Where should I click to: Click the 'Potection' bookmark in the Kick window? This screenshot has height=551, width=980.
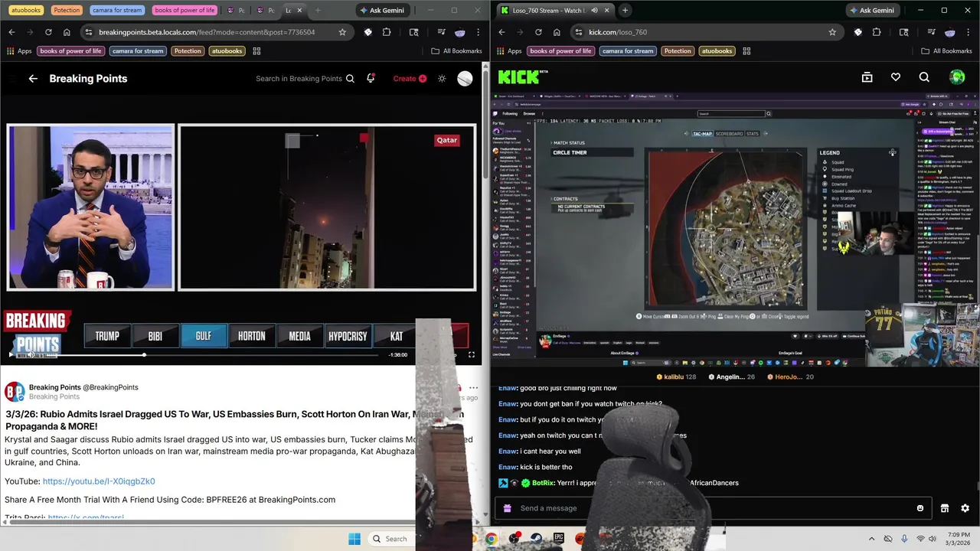tap(678, 51)
